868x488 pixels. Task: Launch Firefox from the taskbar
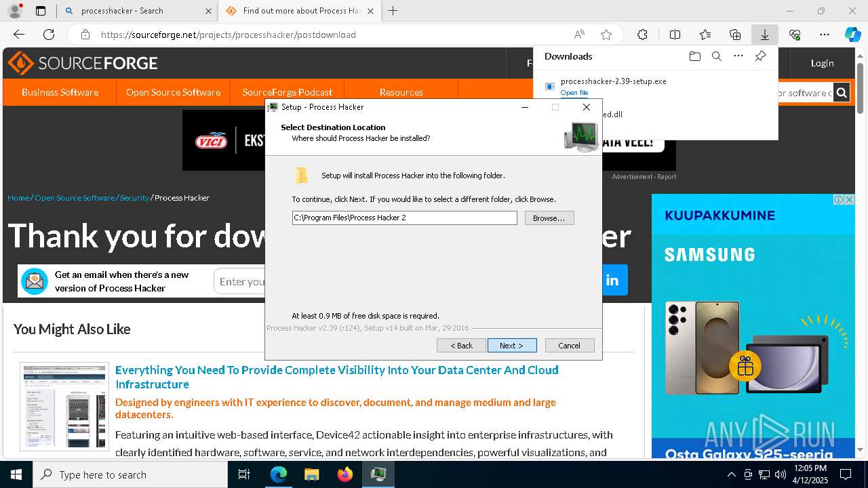tap(345, 474)
